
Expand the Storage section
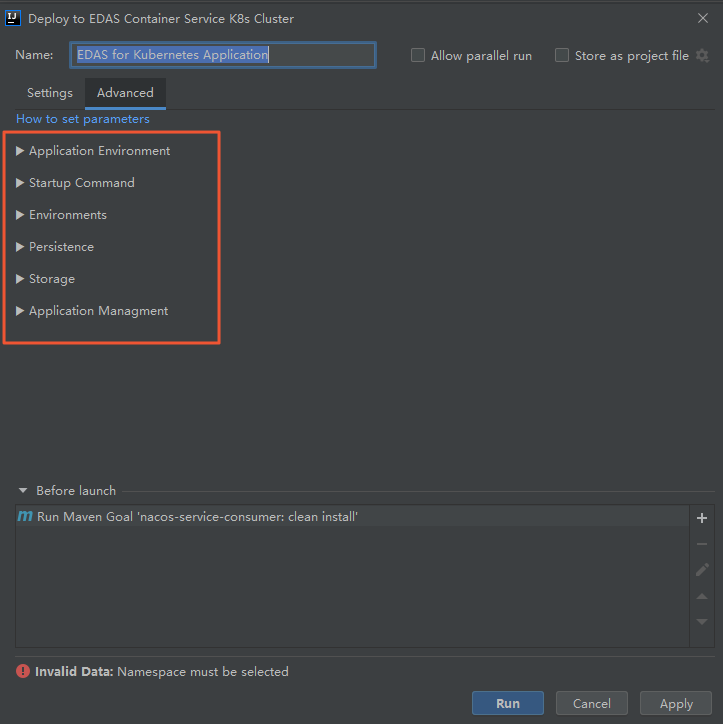20,279
